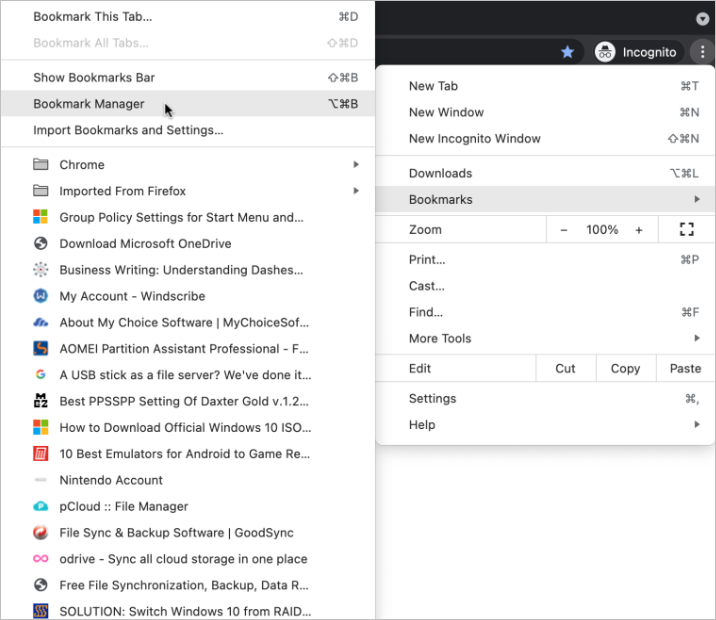Increase zoom with the plus button
This screenshot has height=620, width=716.
click(x=639, y=230)
